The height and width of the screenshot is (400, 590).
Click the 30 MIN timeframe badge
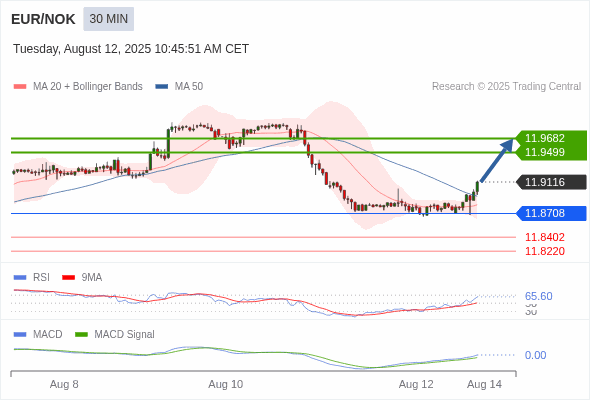tap(108, 19)
